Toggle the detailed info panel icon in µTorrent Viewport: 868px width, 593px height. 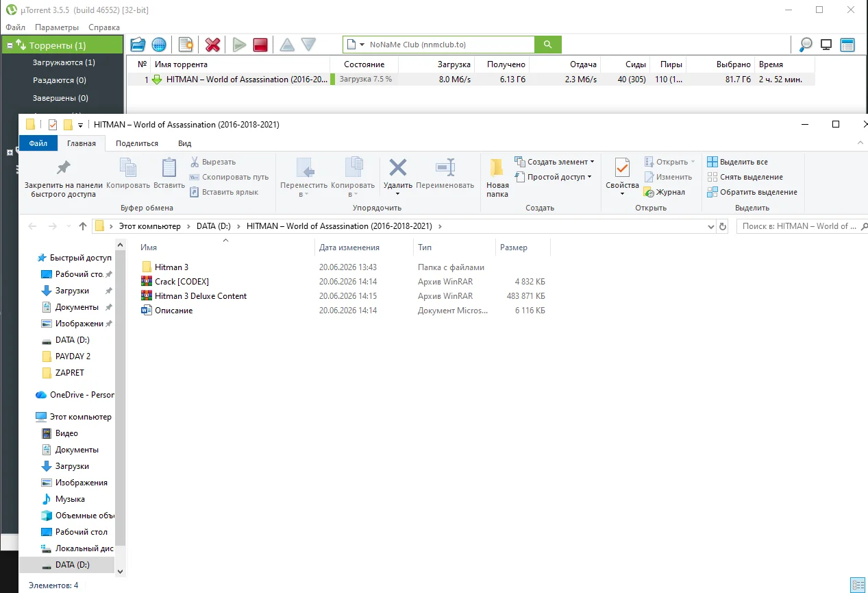[x=847, y=45]
